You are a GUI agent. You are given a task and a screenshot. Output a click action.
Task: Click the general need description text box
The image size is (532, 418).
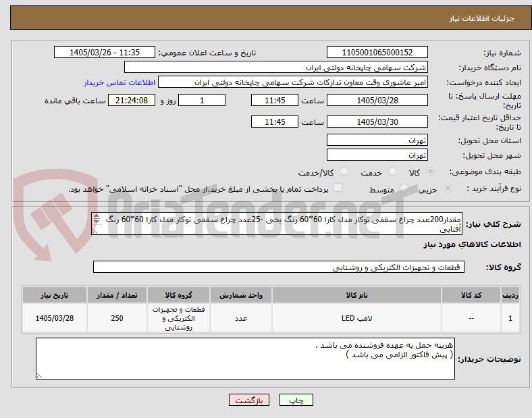coord(277,224)
